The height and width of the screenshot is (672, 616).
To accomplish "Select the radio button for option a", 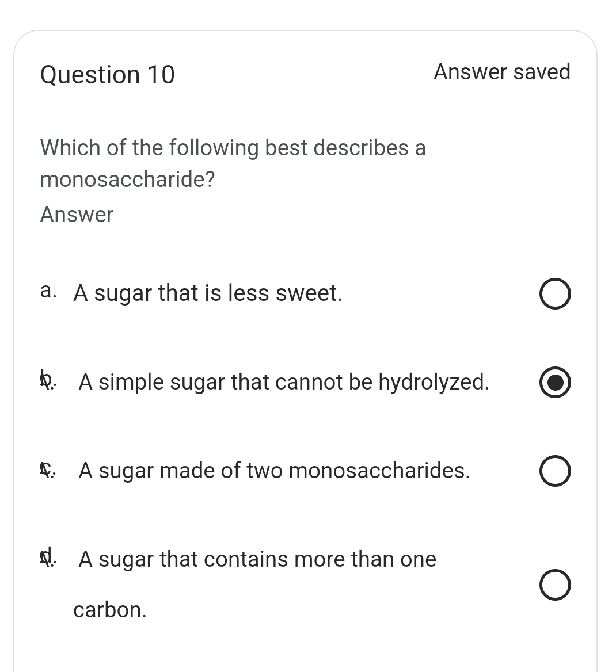I will tap(555, 295).
